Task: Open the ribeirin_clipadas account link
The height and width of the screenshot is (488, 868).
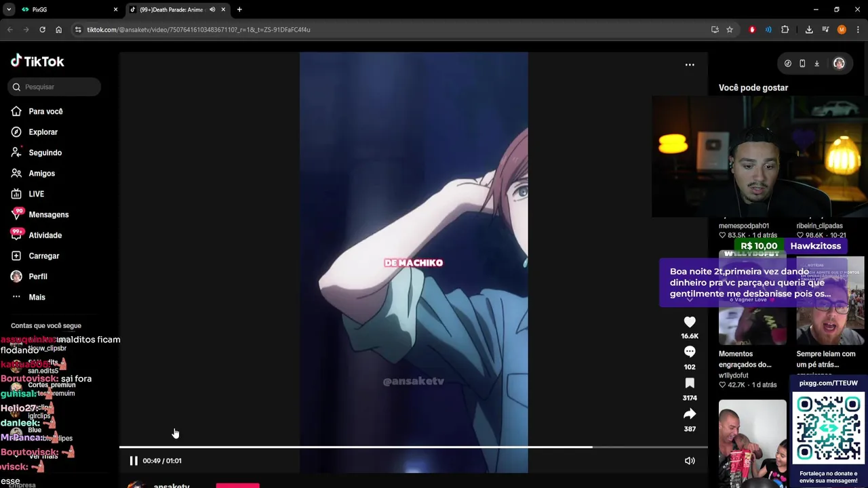Action: pos(820,226)
